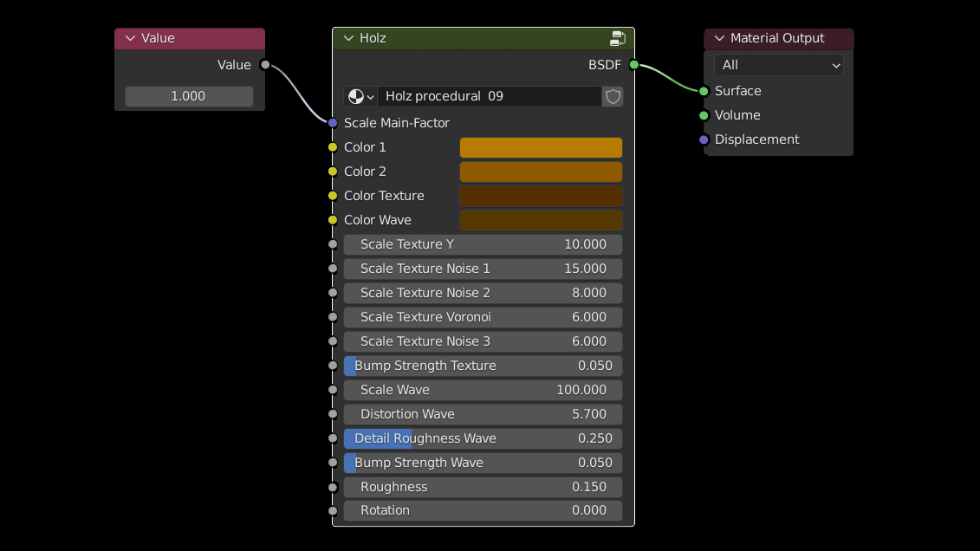Click the Surface input socket

pos(704,91)
